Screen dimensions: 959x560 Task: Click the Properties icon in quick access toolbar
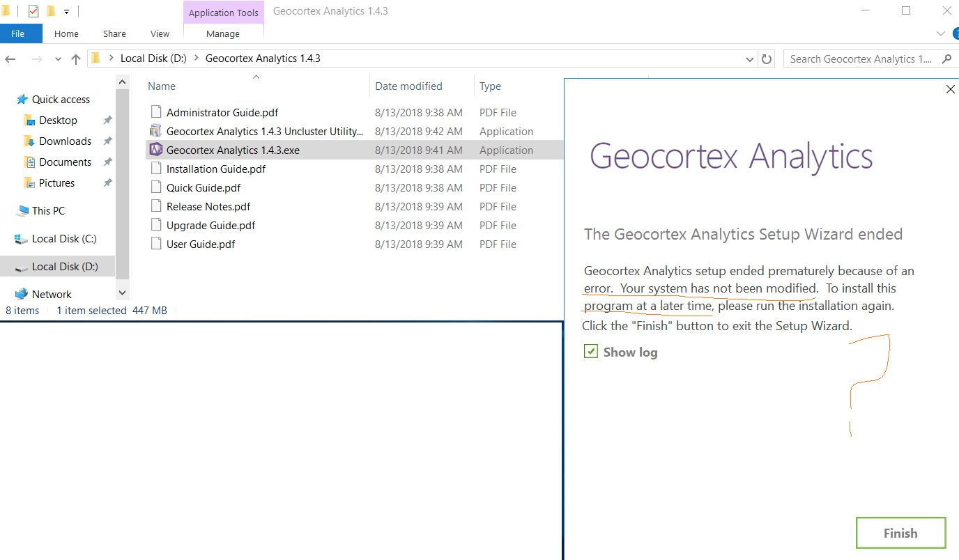point(33,11)
